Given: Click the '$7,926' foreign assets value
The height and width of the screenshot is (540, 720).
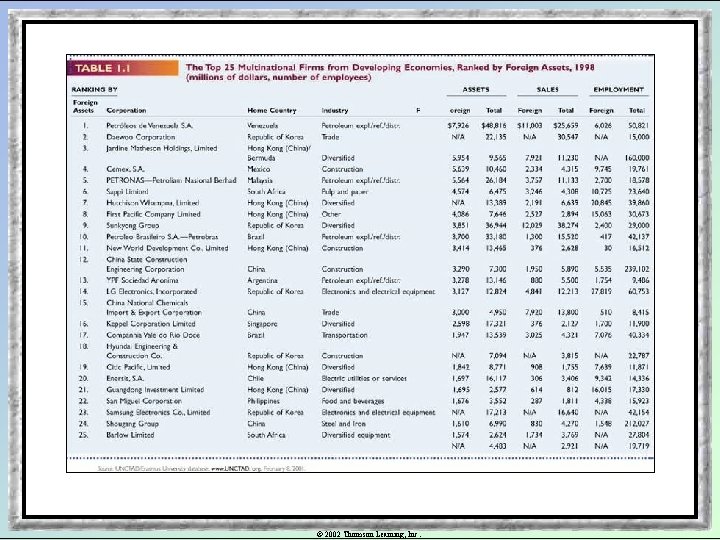Looking at the screenshot, I should pos(458,125).
